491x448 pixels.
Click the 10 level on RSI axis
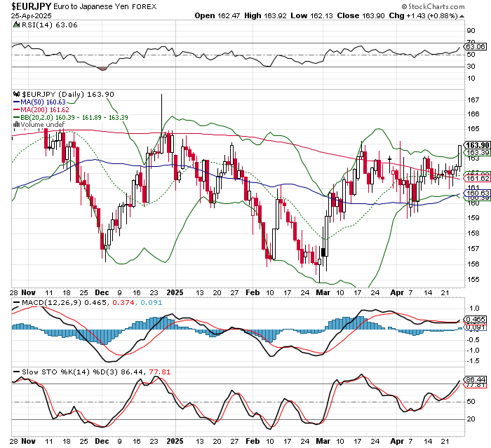tap(471, 79)
